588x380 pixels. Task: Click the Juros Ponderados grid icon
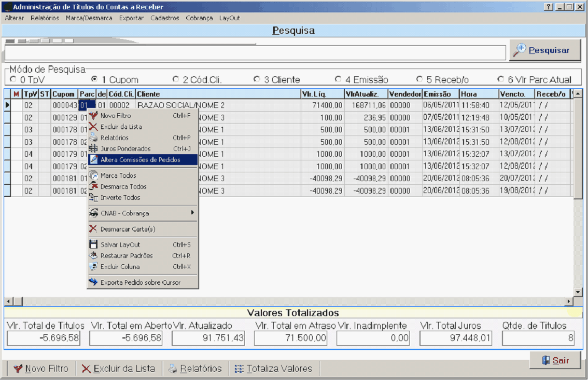93,149
